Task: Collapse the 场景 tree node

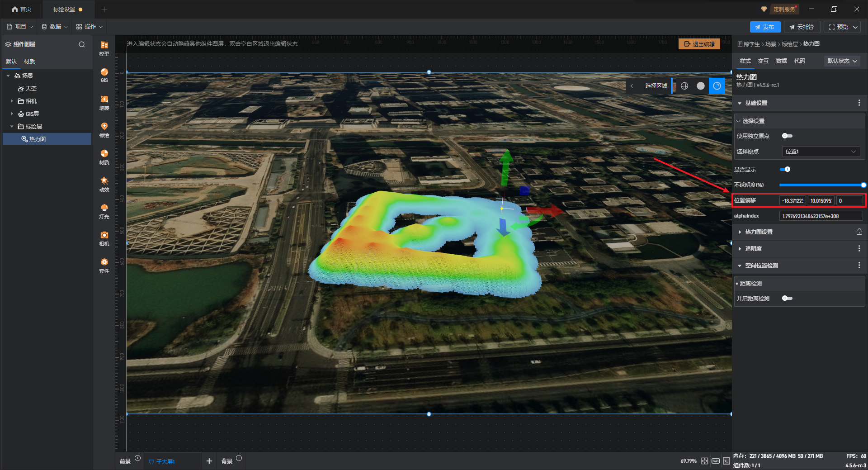Action: click(x=8, y=76)
